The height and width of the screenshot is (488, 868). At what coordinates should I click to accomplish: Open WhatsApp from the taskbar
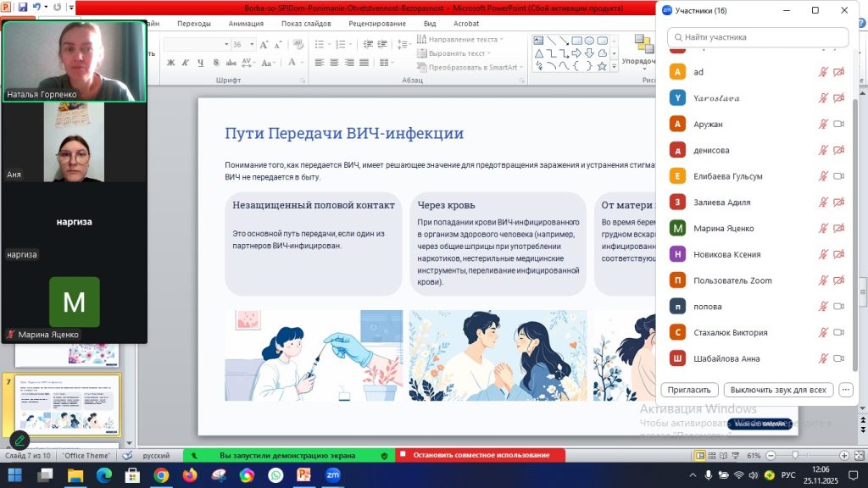pyautogui.click(x=275, y=475)
